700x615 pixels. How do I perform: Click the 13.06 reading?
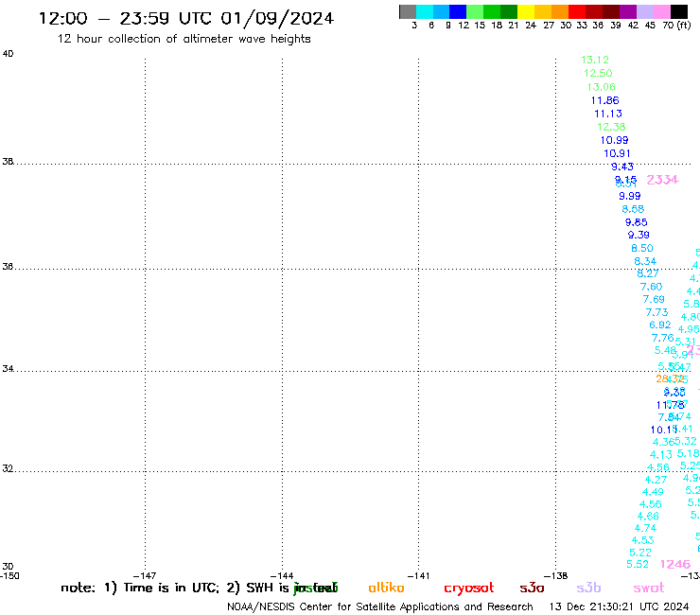601,87
